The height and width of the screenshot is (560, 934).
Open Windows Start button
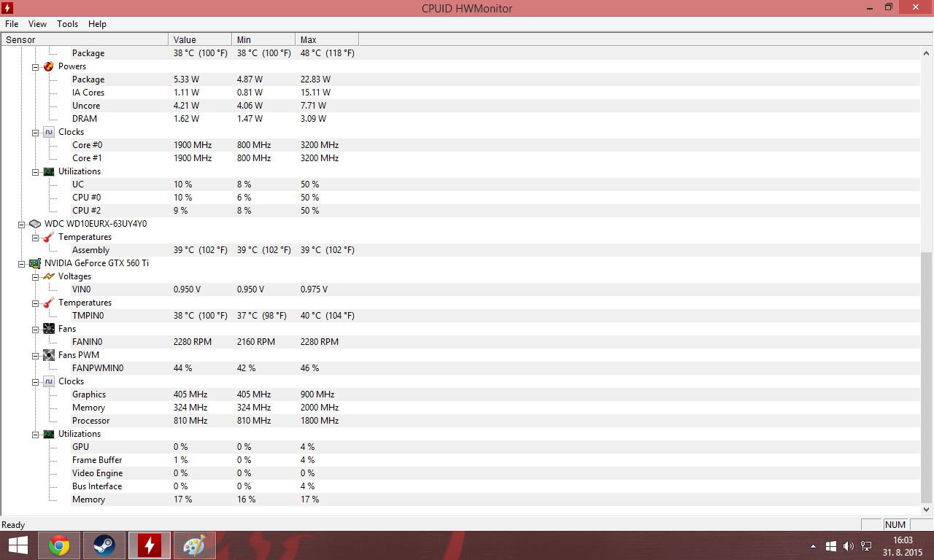[18, 545]
